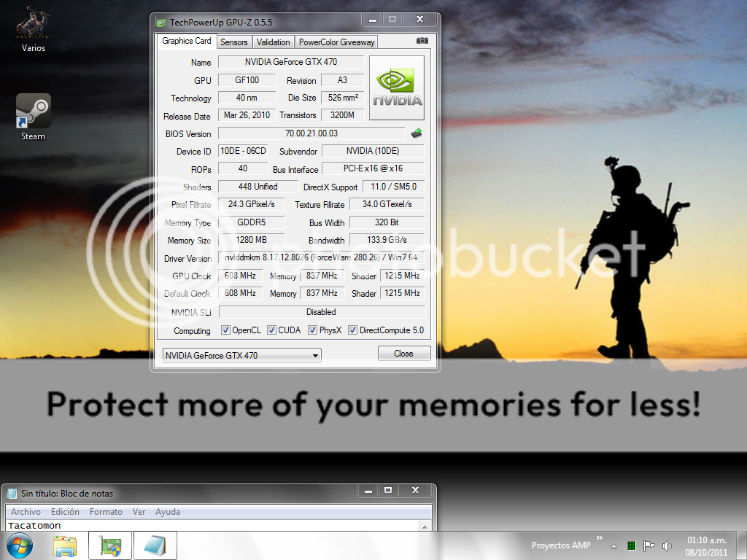Click the Driver Version field

(x=321, y=257)
